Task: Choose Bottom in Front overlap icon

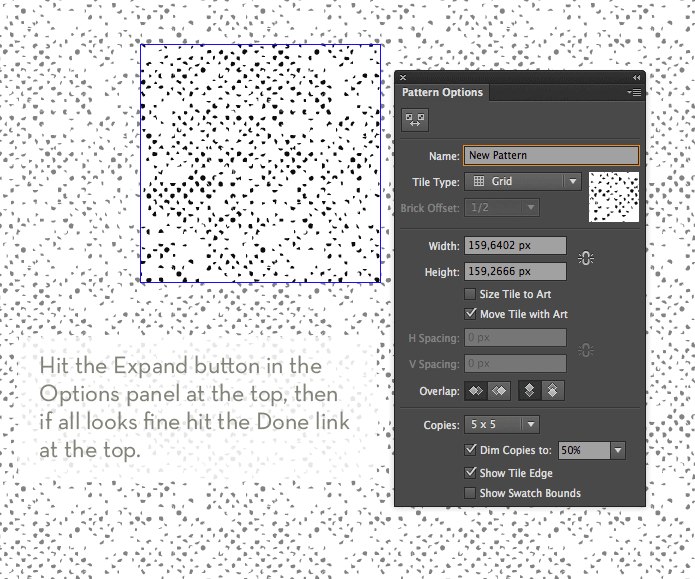Action: pyautogui.click(x=553, y=391)
